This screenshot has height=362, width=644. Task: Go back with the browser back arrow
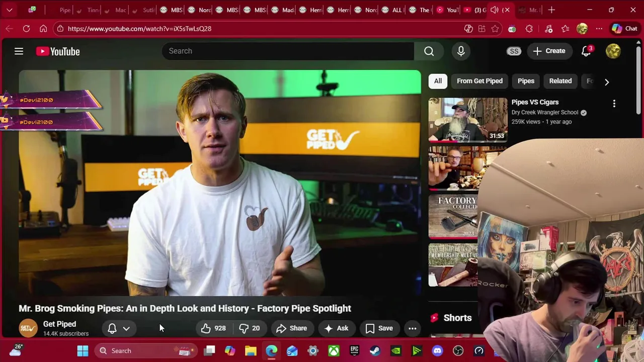click(x=9, y=29)
